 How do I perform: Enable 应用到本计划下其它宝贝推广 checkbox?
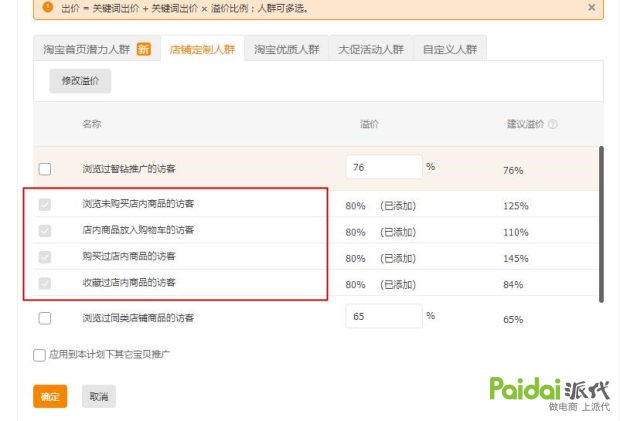39,355
